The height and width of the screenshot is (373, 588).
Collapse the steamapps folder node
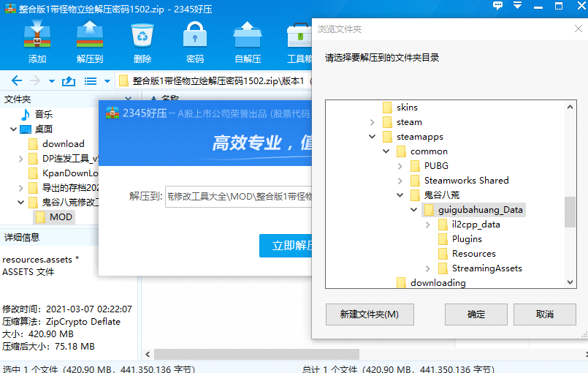pos(372,137)
